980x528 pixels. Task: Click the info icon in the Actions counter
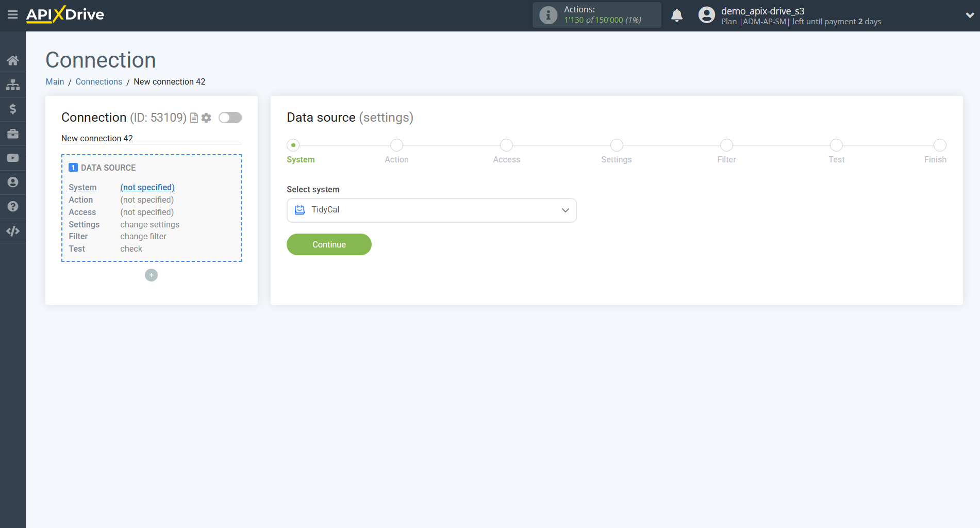[547, 14]
